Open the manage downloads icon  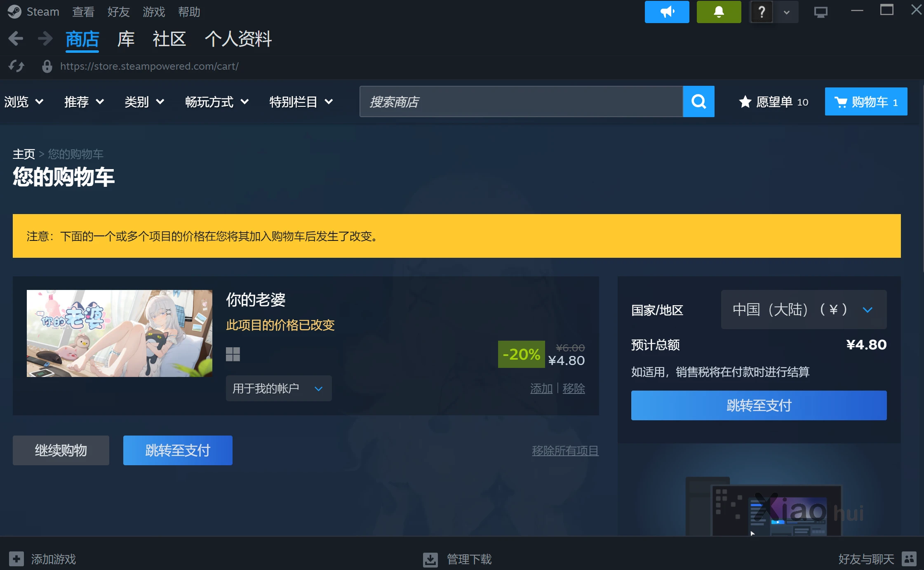(x=430, y=559)
